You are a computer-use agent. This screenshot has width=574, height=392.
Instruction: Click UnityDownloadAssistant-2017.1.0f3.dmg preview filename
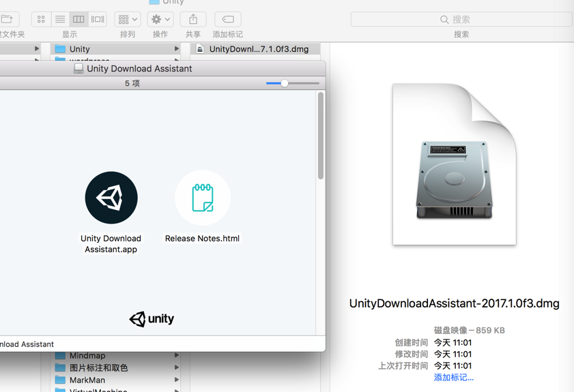[455, 303]
